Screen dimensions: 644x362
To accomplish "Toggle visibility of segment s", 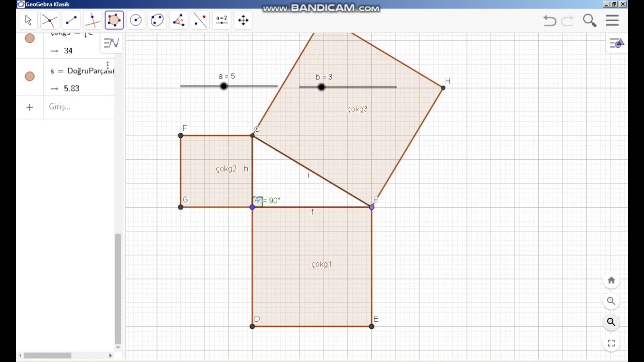I will pos(30,76).
